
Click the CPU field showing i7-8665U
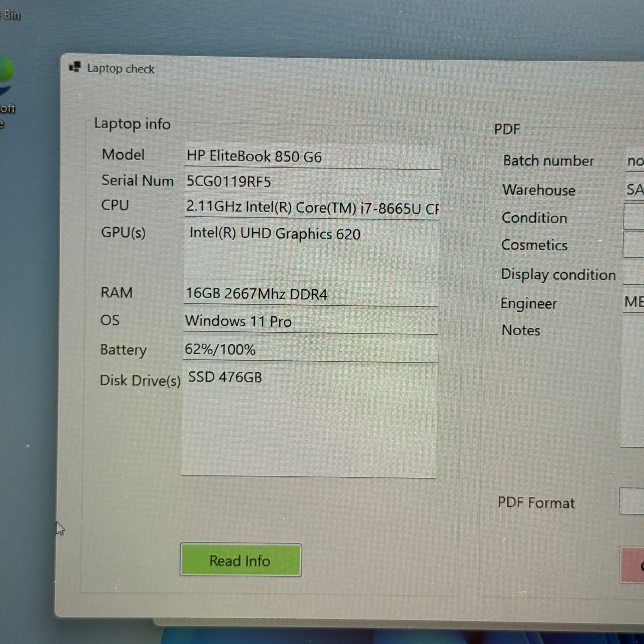pyautogui.click(x=312, y=208)
